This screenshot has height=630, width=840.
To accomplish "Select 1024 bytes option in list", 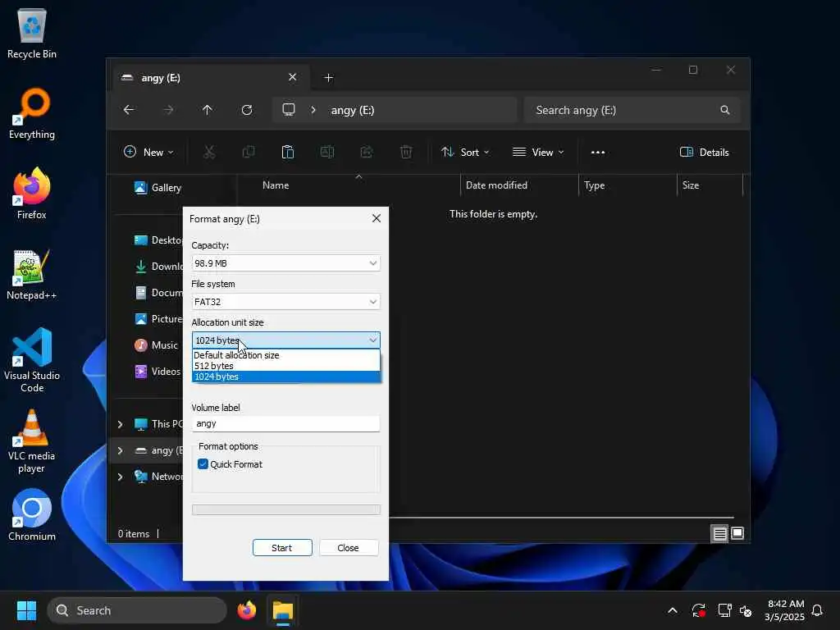I will click(x=285, y=377).
